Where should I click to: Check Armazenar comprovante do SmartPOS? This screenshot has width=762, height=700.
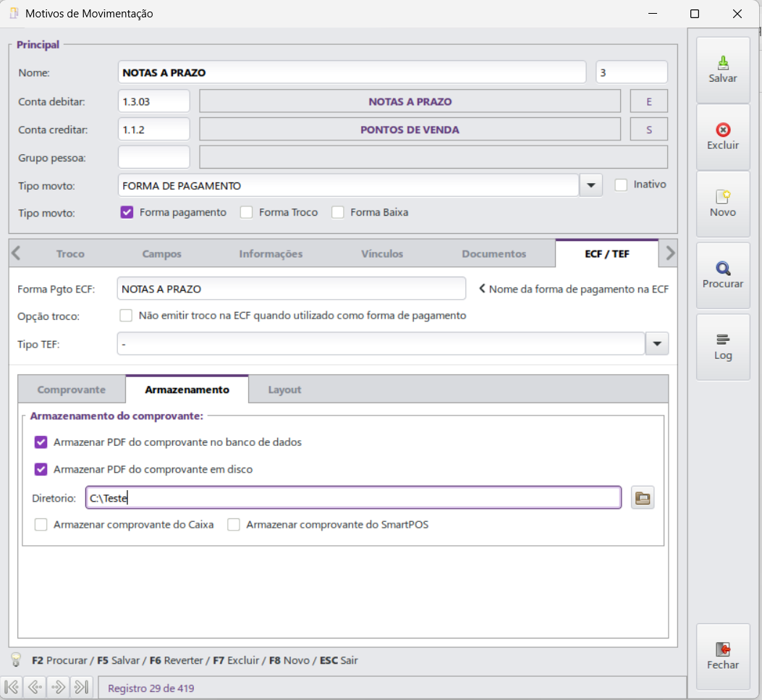[234, 525]
